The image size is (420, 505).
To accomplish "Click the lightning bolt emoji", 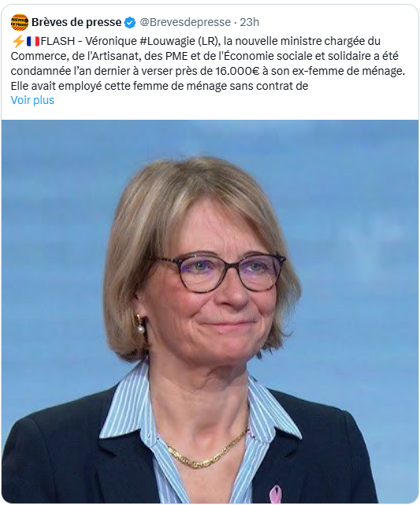I will (x=18, y=41).
